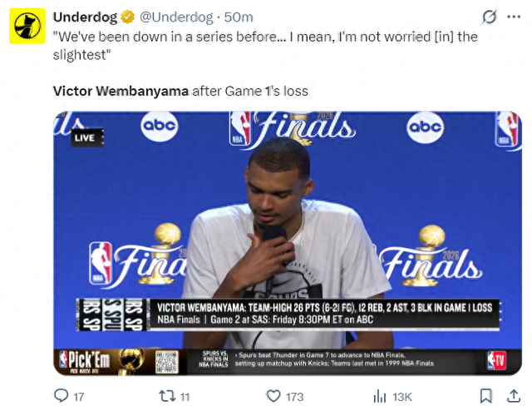Viewport: 532px width, 406px height.
Task: Repost the Wembanyama tweet
Action: [x=167, y=396]
